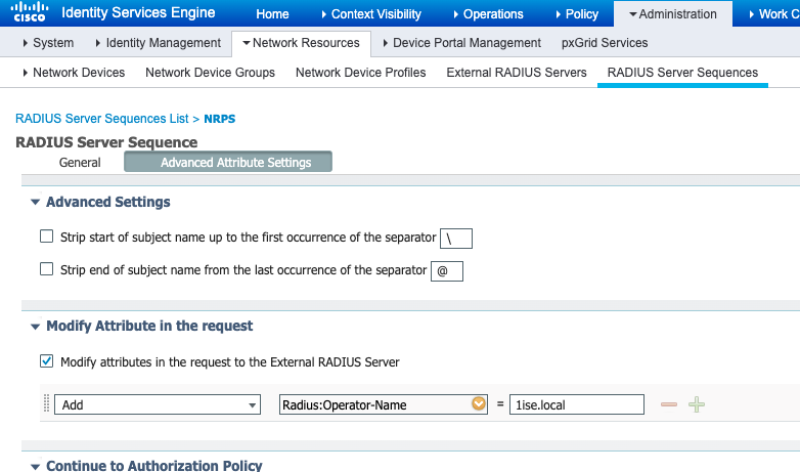The image size is (800, 472).
Task: Open the Add action dropdown
Action: [157, 405]
